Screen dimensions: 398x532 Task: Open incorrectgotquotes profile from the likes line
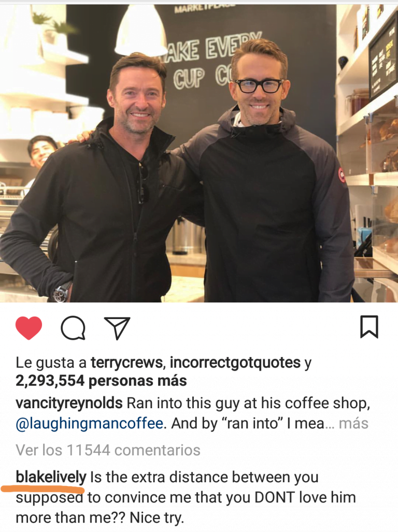click(x=235, y=363)
